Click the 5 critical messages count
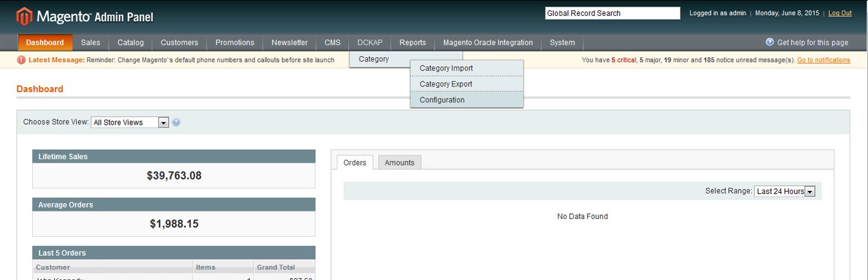The width and height of the screenshot is (868, 280). coord(623,60)
